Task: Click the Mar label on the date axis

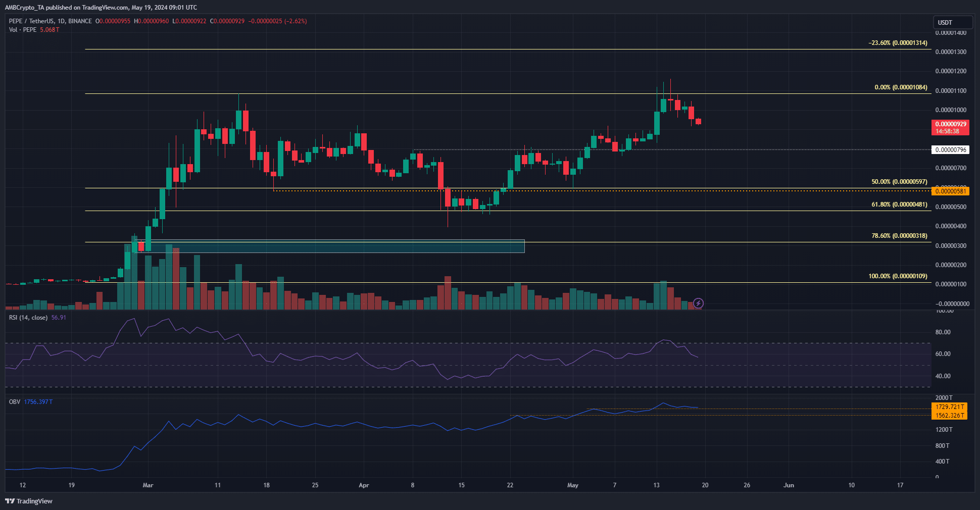Action: [148, 485]
